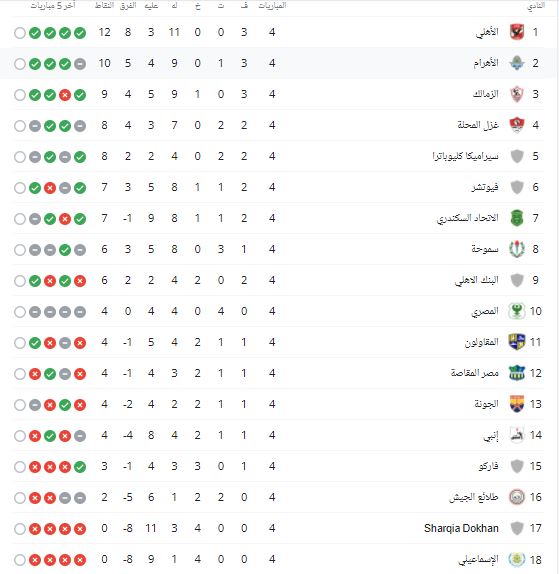Screen dimensions: 559x574
Task: Click the Al Ittihad Alexandria green logo
Action: tap(517, 218)
